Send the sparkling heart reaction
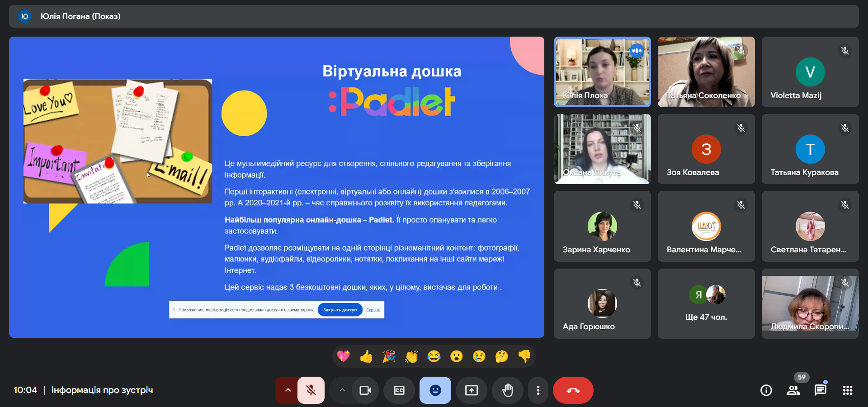Image resolution: width=868 pixels, height=407 pixels. (x=344, y=356)
